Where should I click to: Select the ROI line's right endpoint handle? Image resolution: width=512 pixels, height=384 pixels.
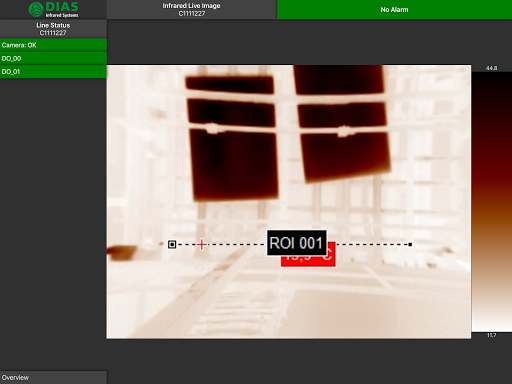(x=410, y=245)
